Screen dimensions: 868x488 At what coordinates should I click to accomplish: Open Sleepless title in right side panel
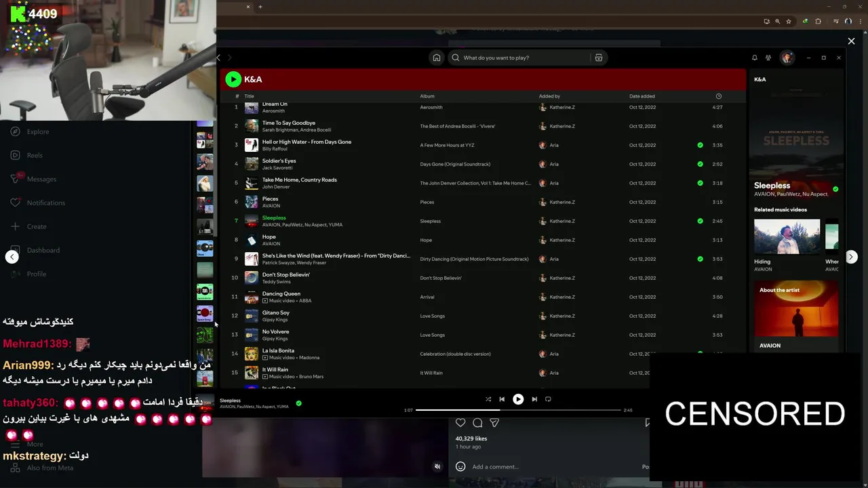tap(772, 186)
